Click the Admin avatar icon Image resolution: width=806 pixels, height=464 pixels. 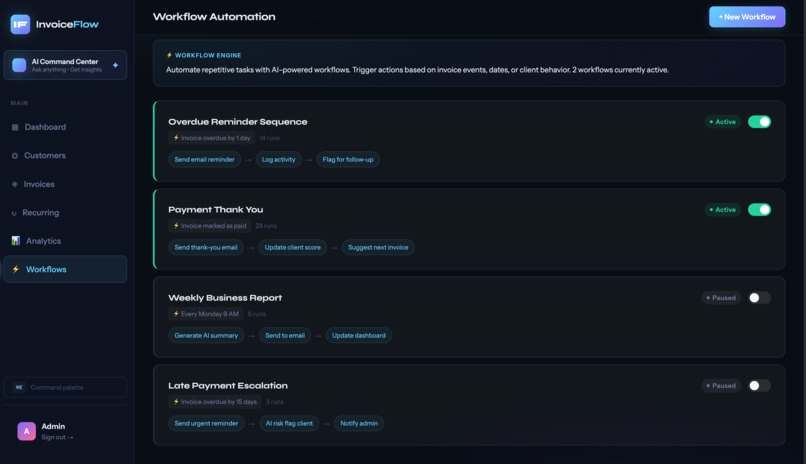(27, 431)
